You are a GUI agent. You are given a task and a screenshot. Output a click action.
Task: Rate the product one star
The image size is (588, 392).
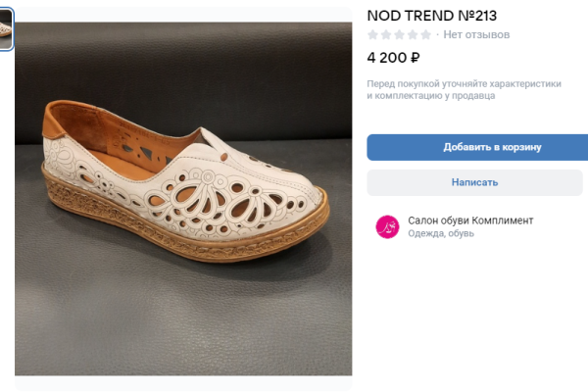click(x=372, y=35)
